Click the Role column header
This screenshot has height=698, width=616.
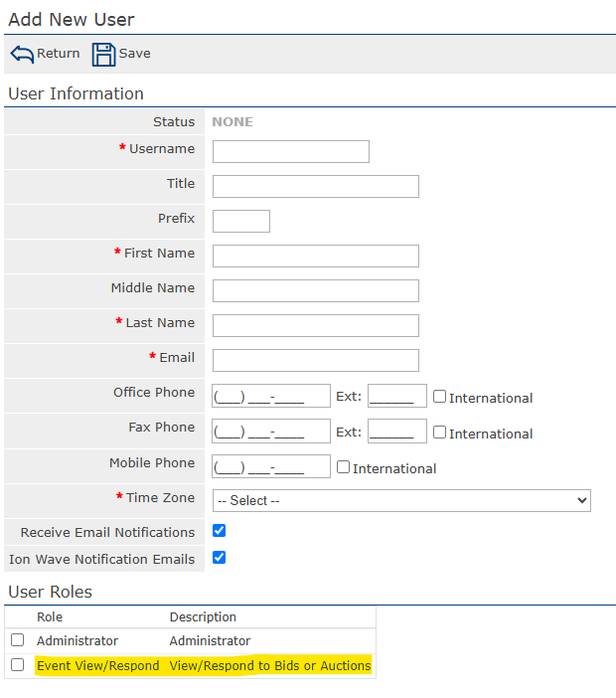click(x=50, y=617)
